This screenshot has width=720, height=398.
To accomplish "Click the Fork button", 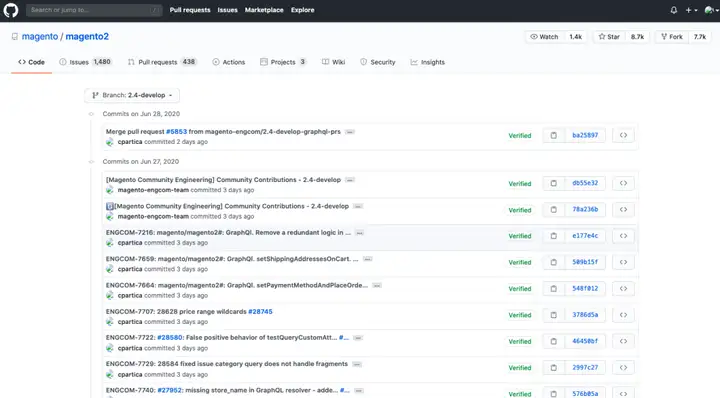I will tap(672, 37).
